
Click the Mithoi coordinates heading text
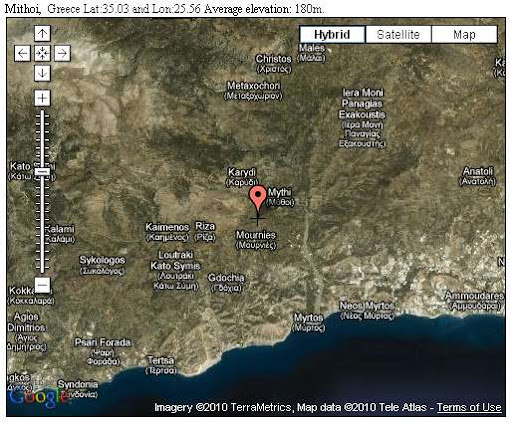coord(164,8)
